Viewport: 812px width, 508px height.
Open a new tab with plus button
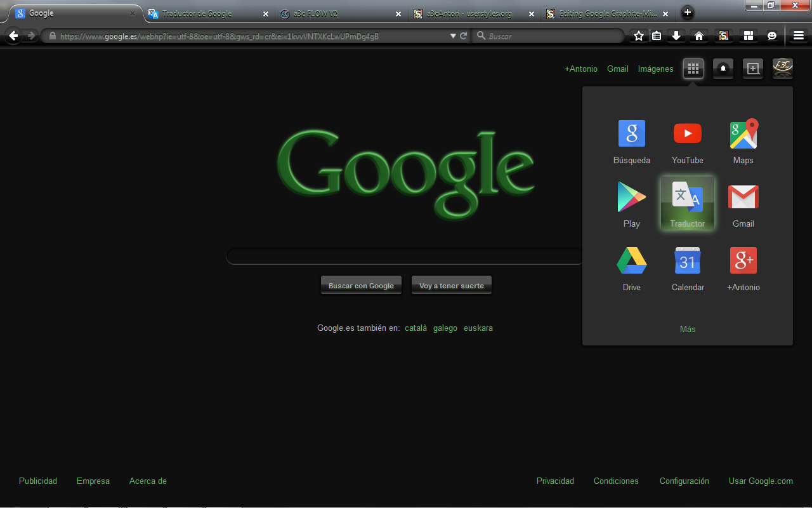coord(687,13)
